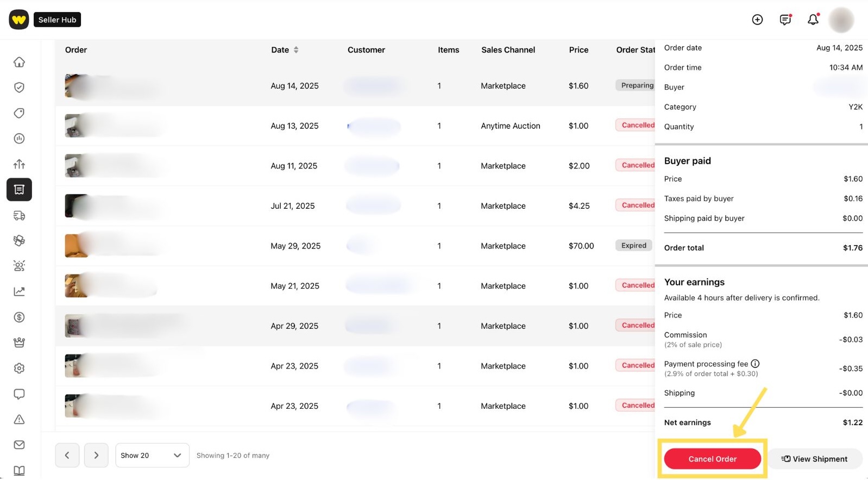Open the dollar coin sidebar icon
The height and width of the screenshot is (480, 868).
[x=19, y=317]
